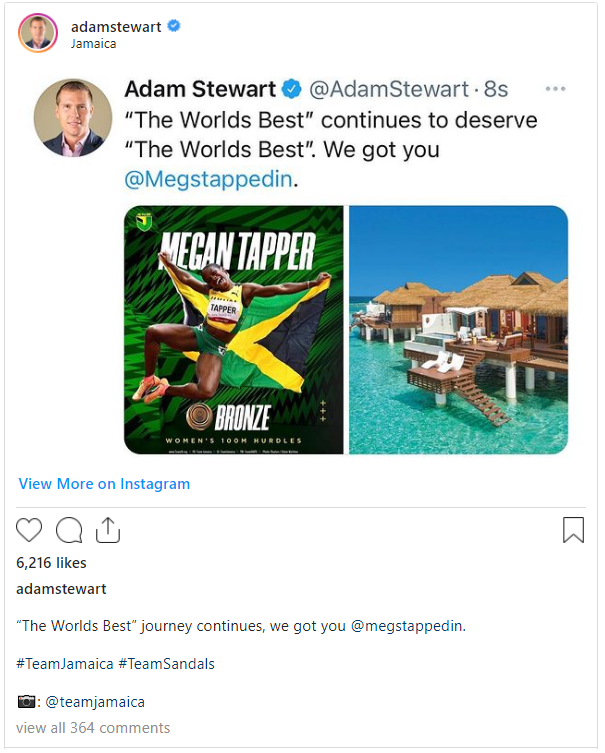This screenshot has height=753, width=605.
Task: Open the small adamstewart profile avatar
Action: [x=38, y=34]
